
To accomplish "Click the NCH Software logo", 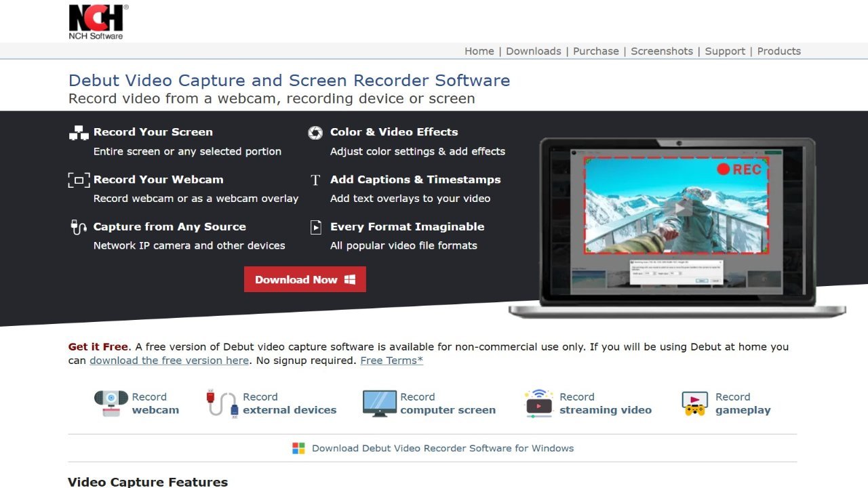I will (98, 22).
